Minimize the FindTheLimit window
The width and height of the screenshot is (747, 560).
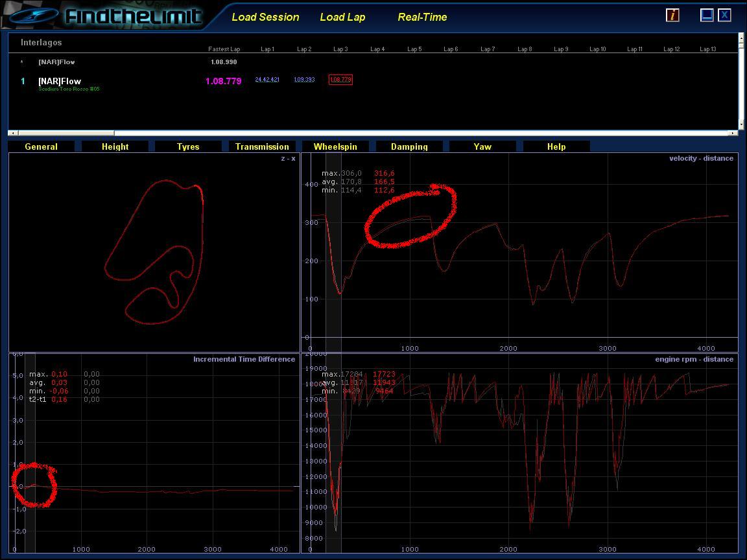point(707,15)
